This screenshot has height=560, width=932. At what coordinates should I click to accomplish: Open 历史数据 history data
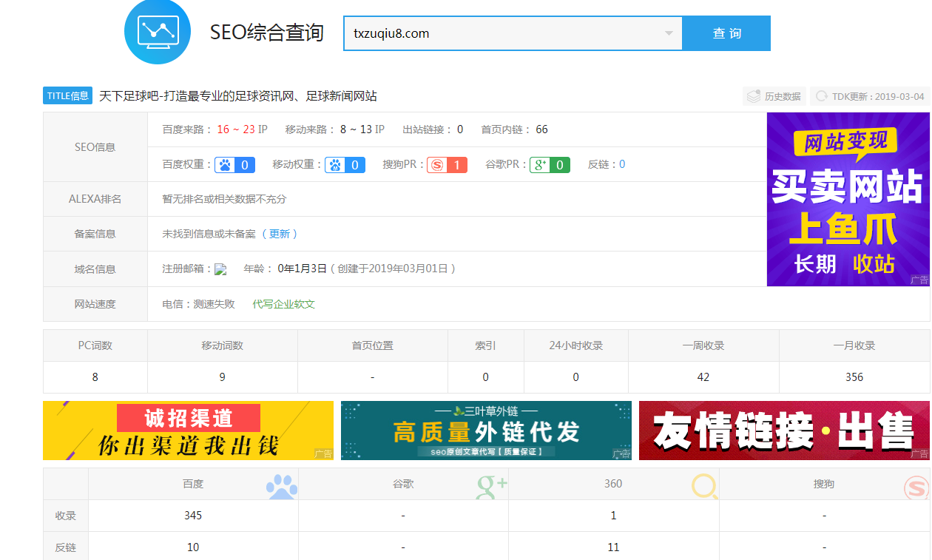pyautogui.click(x=774, y=96)
